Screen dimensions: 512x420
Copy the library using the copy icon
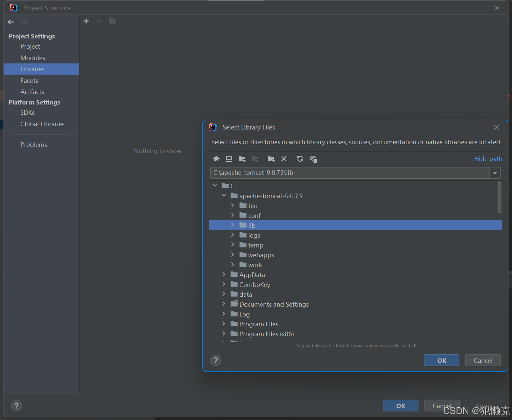pos(112,21)
